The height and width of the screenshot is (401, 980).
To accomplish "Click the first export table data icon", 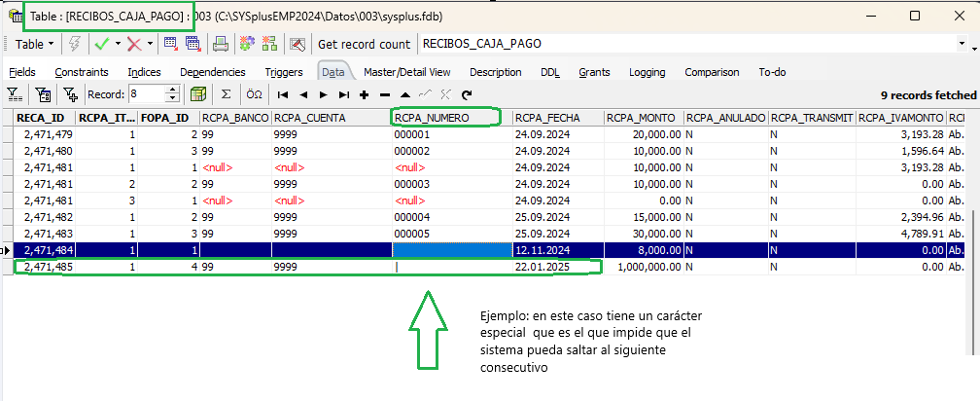I will 170,44.
